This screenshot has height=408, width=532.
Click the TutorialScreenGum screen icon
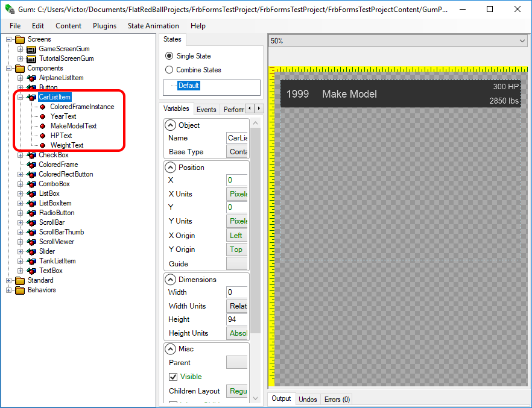(32, 58)
